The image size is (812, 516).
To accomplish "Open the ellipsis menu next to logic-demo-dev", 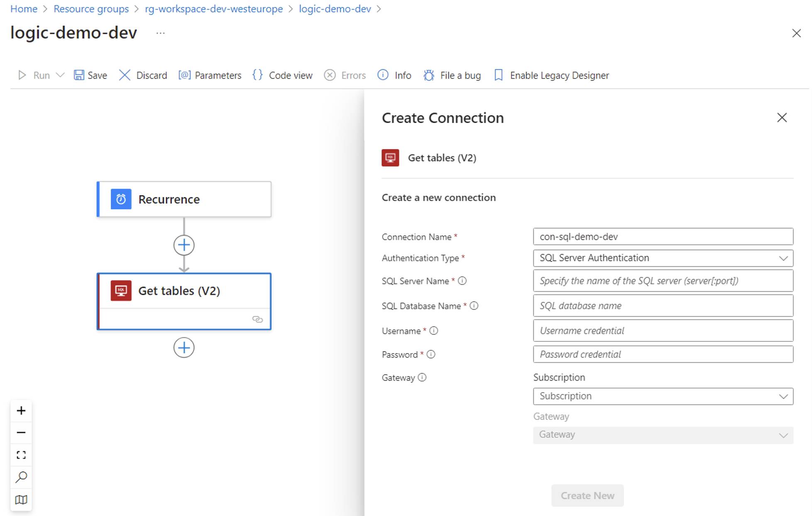I will (161, 33).
